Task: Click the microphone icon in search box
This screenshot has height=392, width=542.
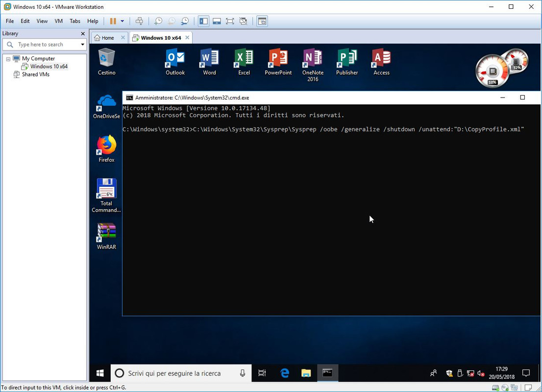Action: 243,373
